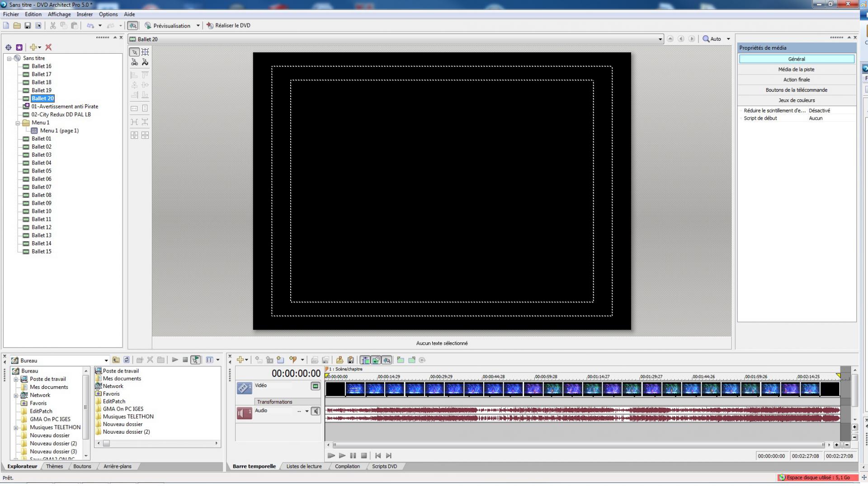
Task: Click the purple star icon in project panel
Action: pos(19,47)
